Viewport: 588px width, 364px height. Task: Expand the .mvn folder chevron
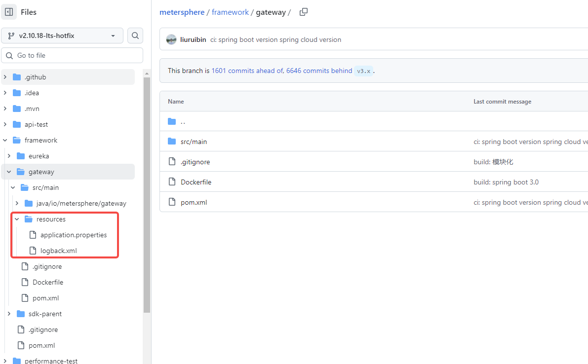[x=5, y=109]
